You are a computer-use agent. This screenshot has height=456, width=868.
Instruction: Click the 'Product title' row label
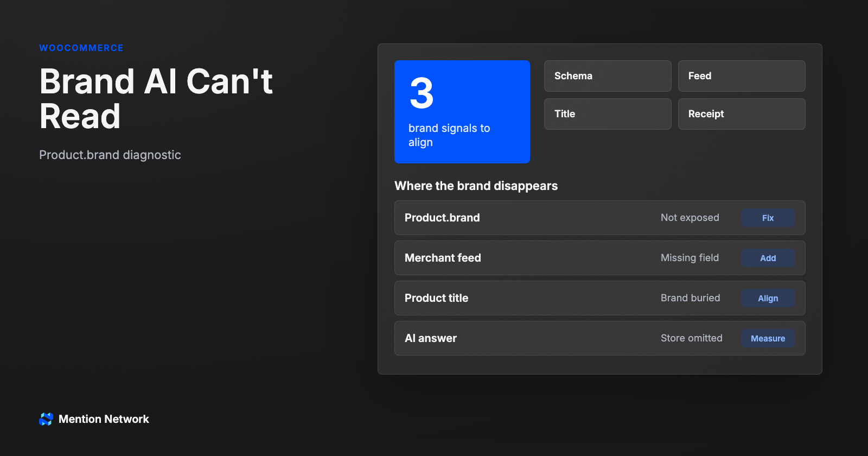tap(437, 298)
